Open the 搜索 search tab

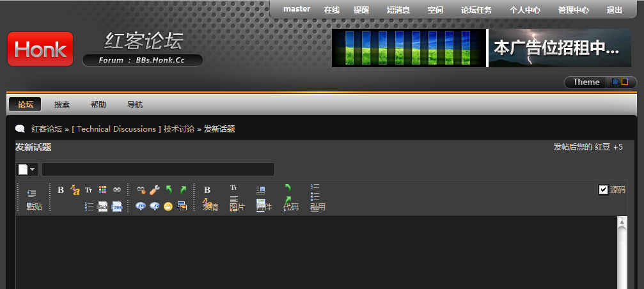click(62, 105)
